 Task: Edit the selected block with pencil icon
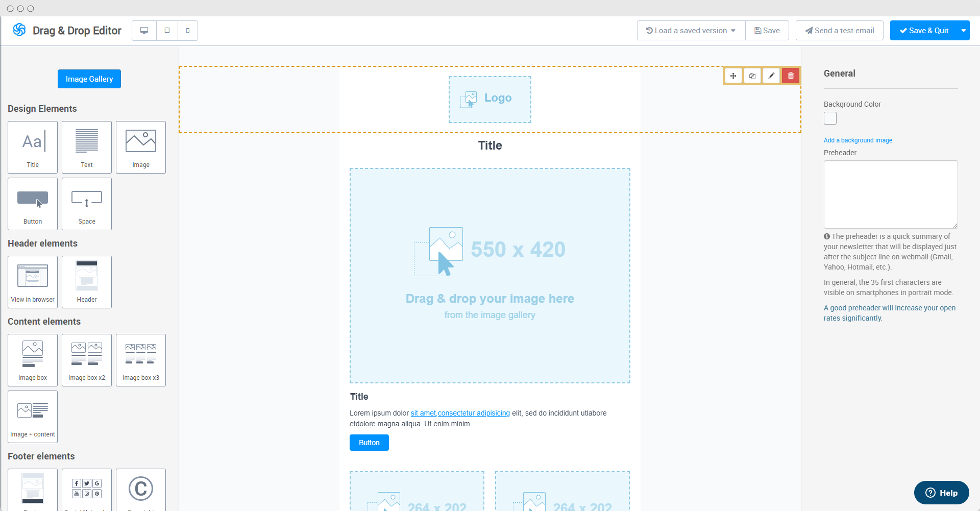coord(771,76)
